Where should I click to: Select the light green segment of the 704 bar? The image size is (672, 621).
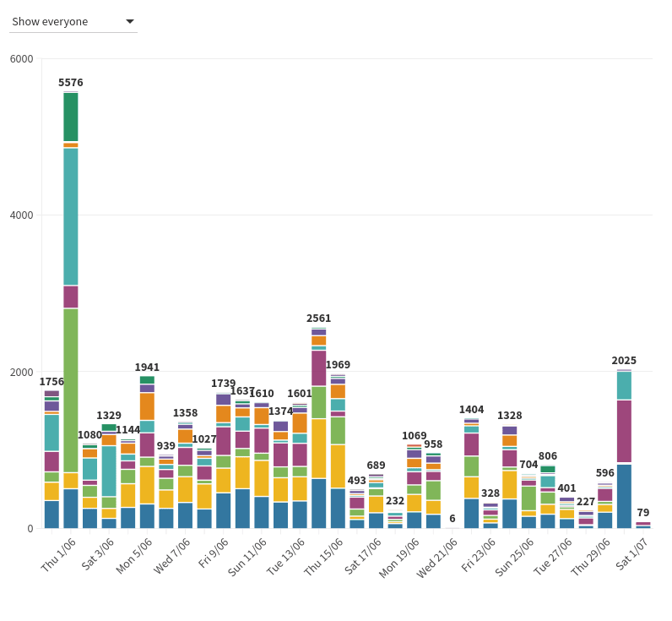pos(528,498)
